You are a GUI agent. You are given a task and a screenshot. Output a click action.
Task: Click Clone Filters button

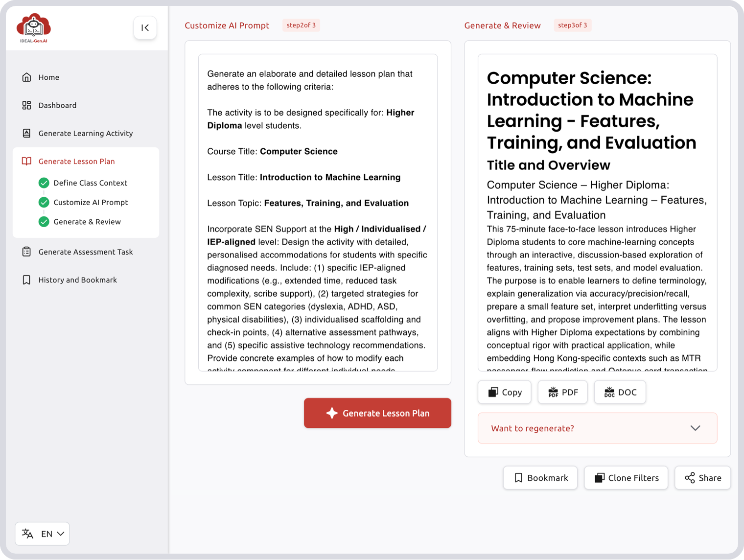626,478
